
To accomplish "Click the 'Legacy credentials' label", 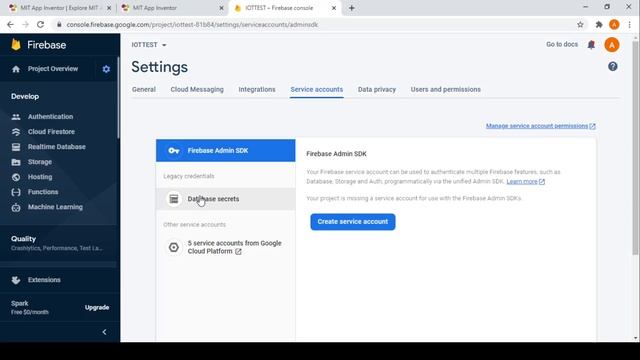I will (x=189, y=176).
